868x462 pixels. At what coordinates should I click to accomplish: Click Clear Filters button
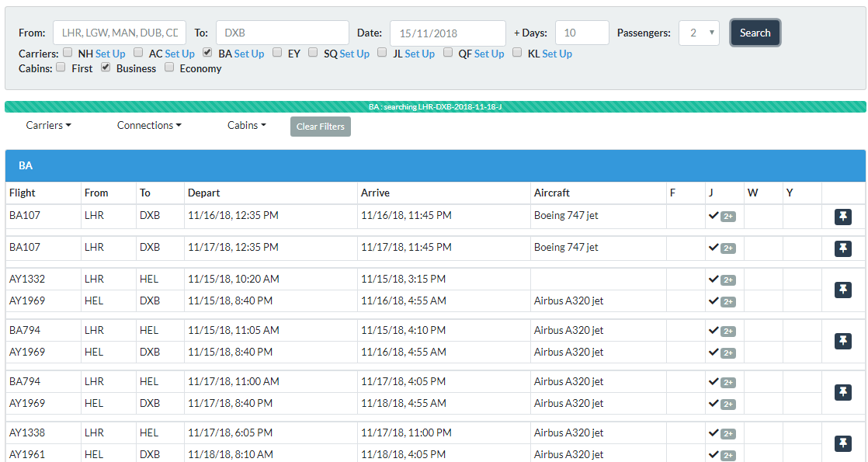pyautogui.click(x=320, y=127)
